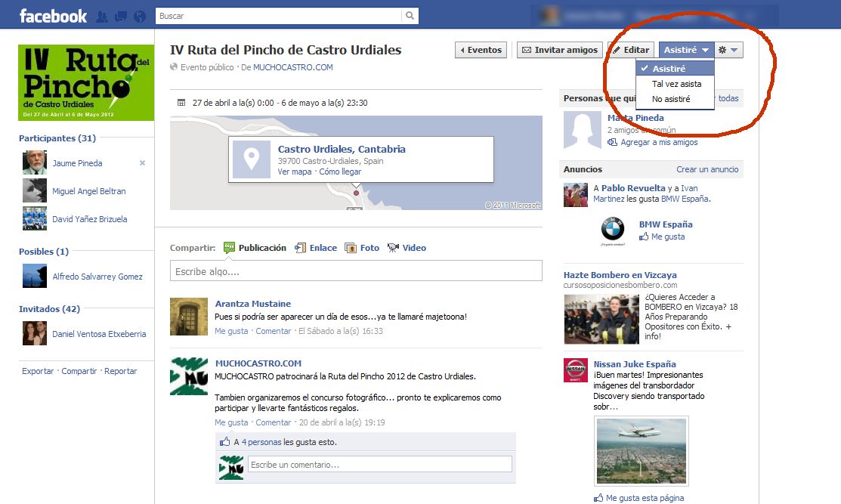
Task: Click the Editar button
Action: point(631,50)
